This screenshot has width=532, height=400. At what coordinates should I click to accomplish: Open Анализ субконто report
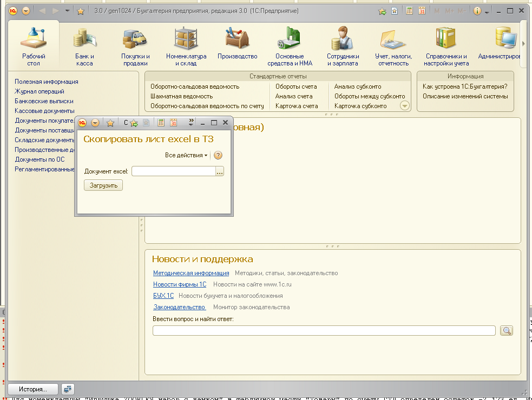(x=358, y=86)
